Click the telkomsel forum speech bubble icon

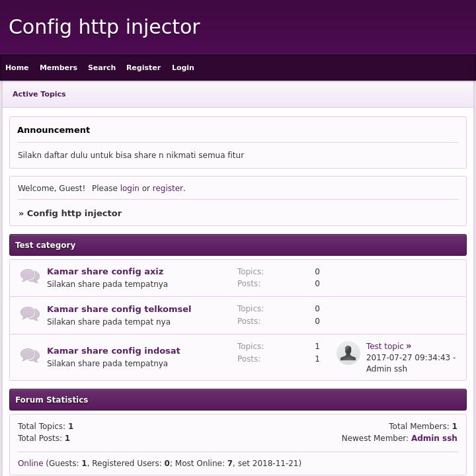pyautogui.click(x=30, y=314)
